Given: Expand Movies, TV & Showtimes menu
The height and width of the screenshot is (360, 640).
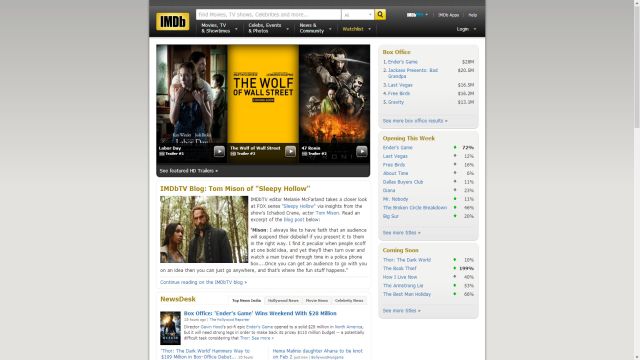Looking at the screenshot, I should (x=219, y=28).
